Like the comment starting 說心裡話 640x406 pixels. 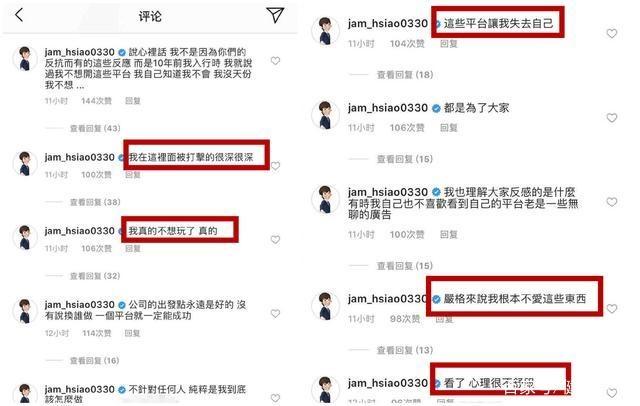click(276, 61)
